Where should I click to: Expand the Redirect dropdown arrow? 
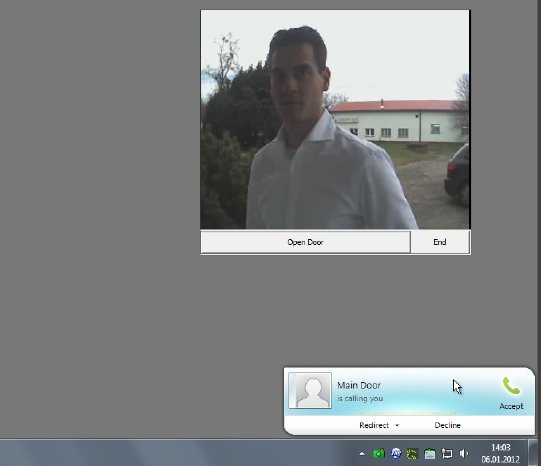click(397, 426)
